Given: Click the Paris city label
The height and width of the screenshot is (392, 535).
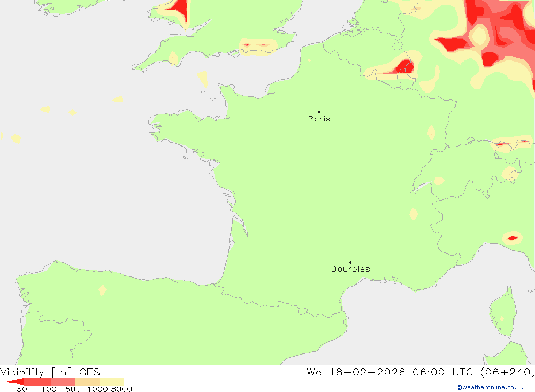Looking at the screenshot, I should tap(319, 119).
